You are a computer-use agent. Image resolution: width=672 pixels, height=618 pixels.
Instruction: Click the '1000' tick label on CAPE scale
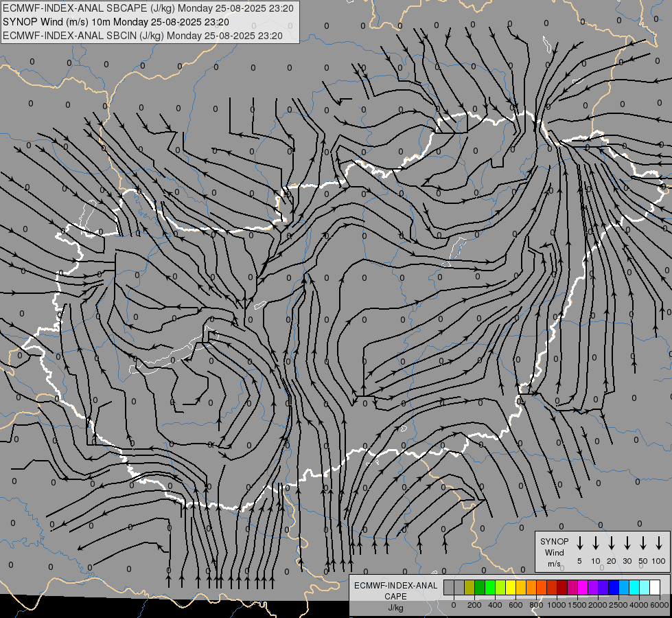click(x=557, y=605)
